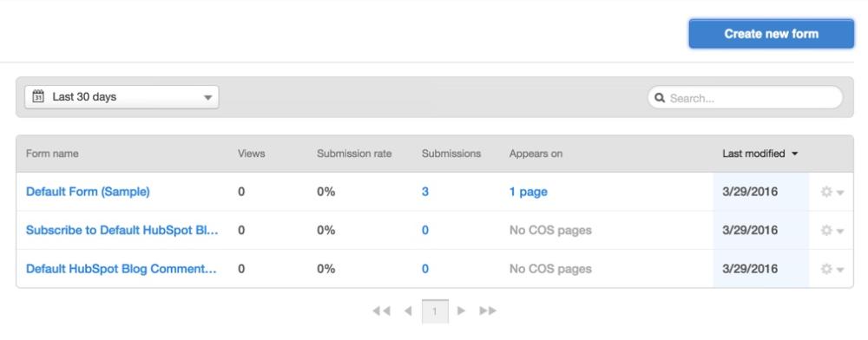This screenshot has width=868, height=340.
Task: Open gear menu for Subscribe to Default HubSpot row
Action: (832, 231)
